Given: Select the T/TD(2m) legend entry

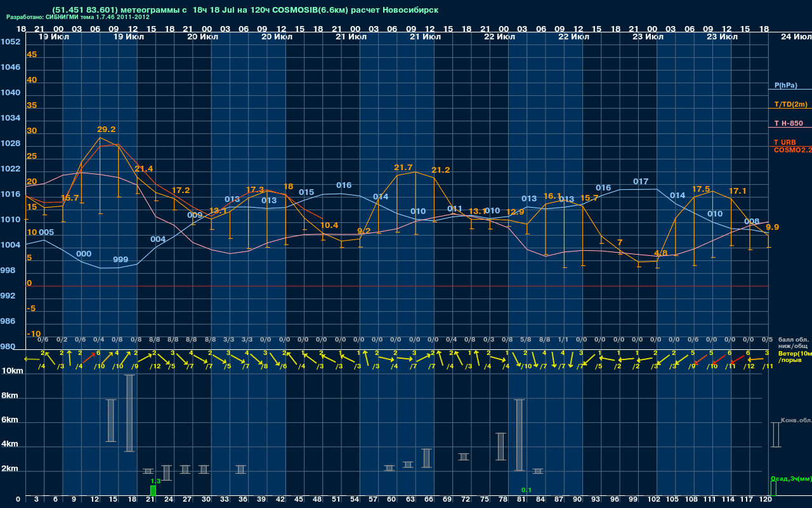Looking at the screenshot, I should tap(790, 104).
